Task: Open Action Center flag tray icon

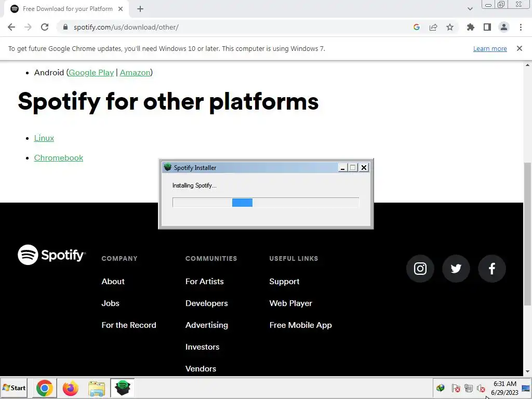Action: [456, 388]
